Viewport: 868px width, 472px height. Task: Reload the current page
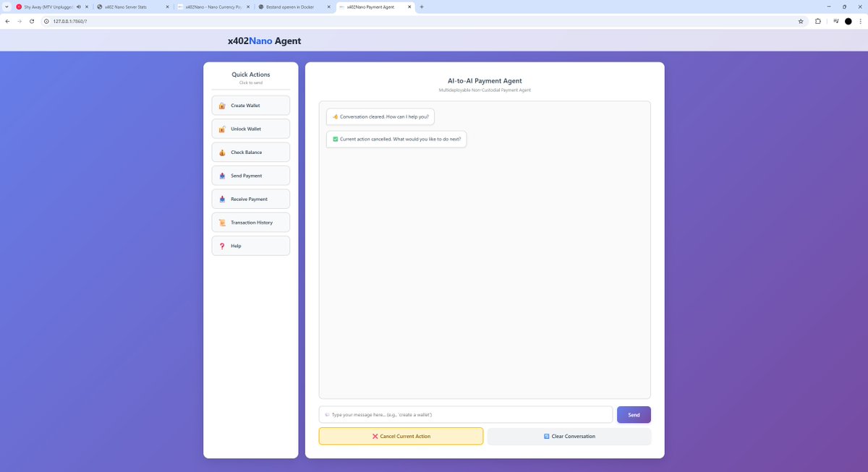click(x=32, y=21)
